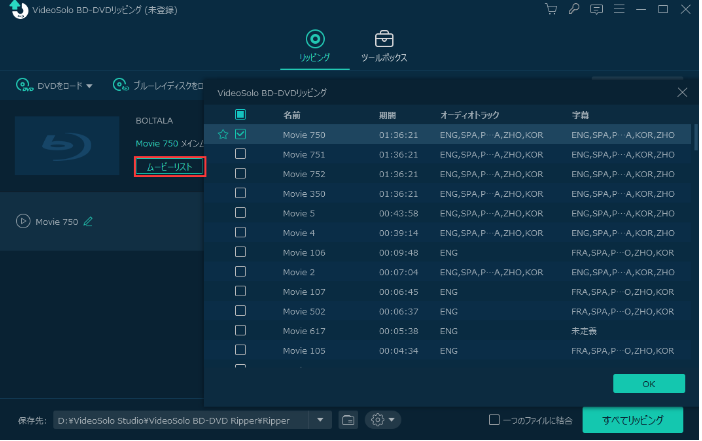Check the Movie 105 checkbox
The height and width of the screenshot is (441, 702).
(240, 350)
